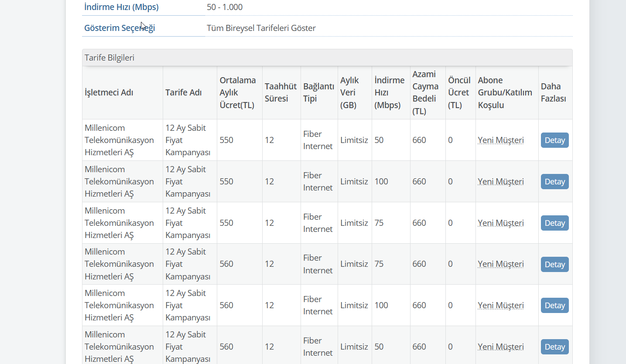Viewport: 626px width, 364px height.
Task: Click the 560 price in the 50 Mbps row
Action: [x=226, y=347]
